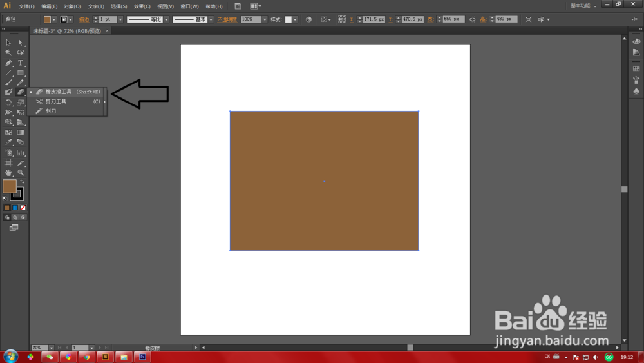Open the 窗口(W) menu
This screenshot has width=644, height=363.
pyautogui.click(x=189, y=6)
